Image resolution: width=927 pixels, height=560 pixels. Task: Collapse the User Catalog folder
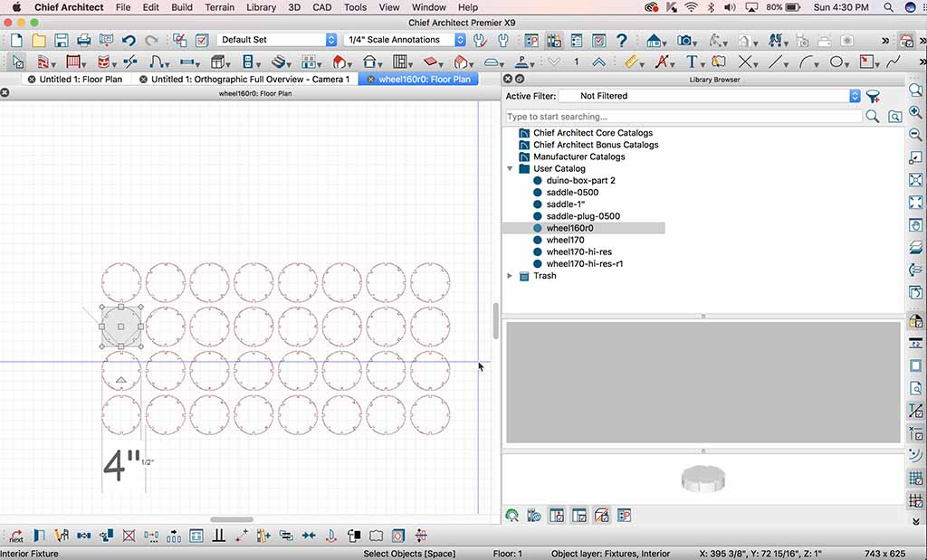(x=510, y=168)
